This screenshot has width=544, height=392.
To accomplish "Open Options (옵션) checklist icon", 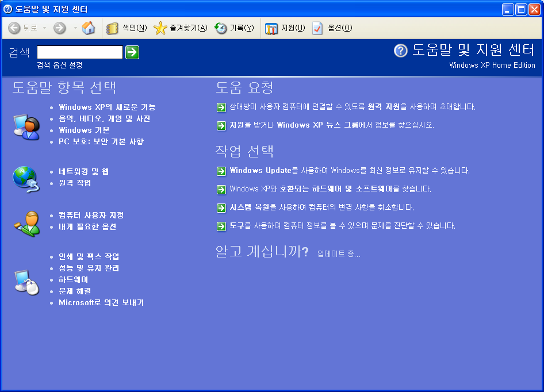I will [x=317, y=28].
